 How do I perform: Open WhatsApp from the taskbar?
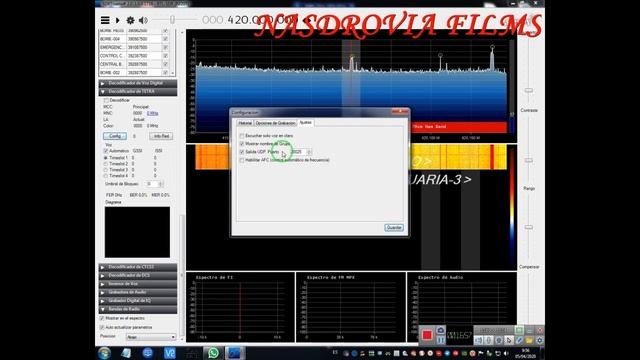point(213,353)
